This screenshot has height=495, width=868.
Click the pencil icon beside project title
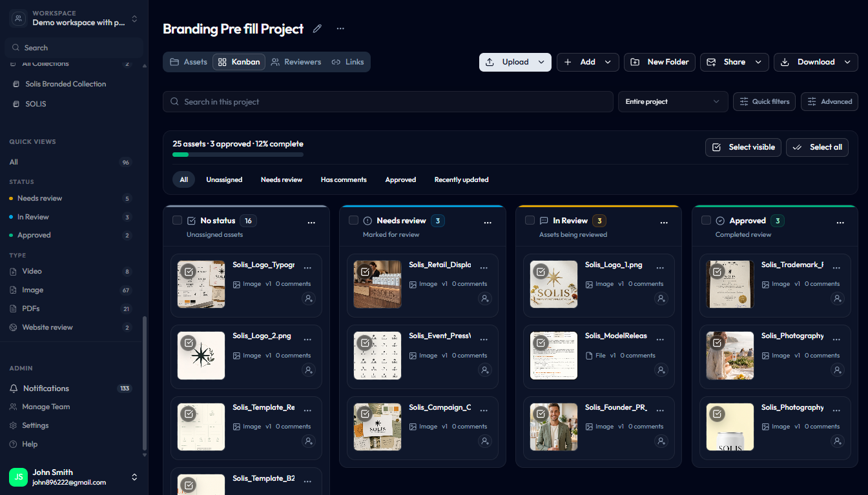317,28
